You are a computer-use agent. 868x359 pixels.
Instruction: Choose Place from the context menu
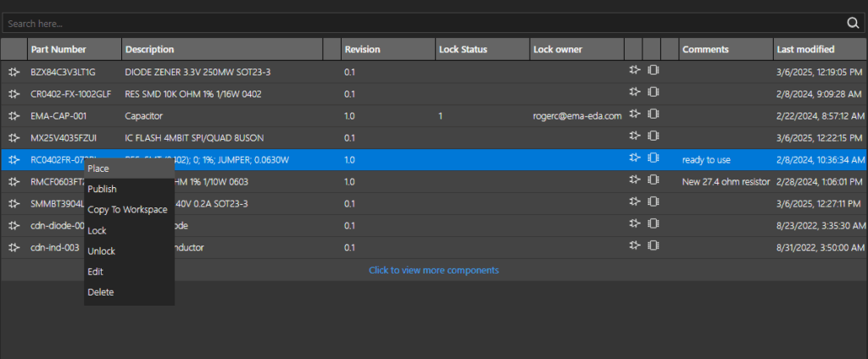98,168
